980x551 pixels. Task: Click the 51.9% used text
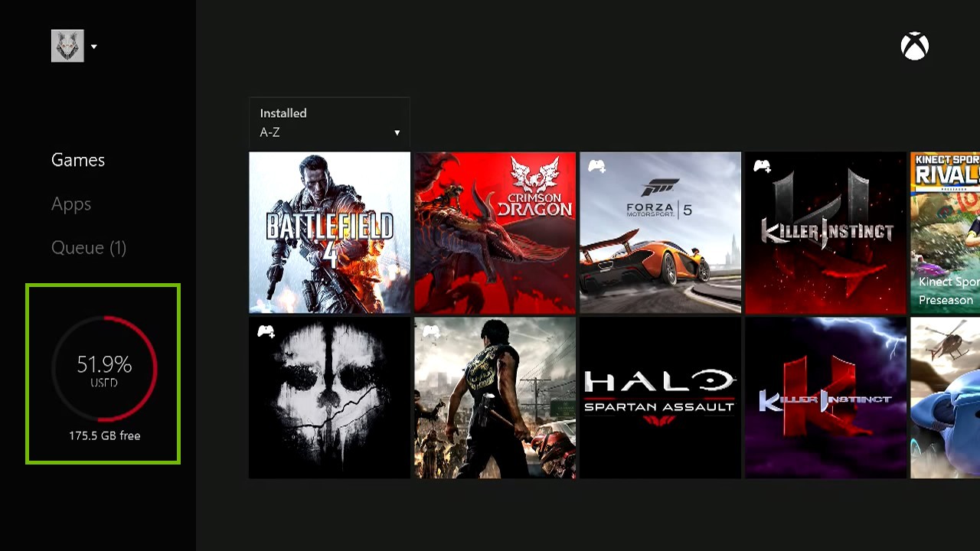pos(103,365)
